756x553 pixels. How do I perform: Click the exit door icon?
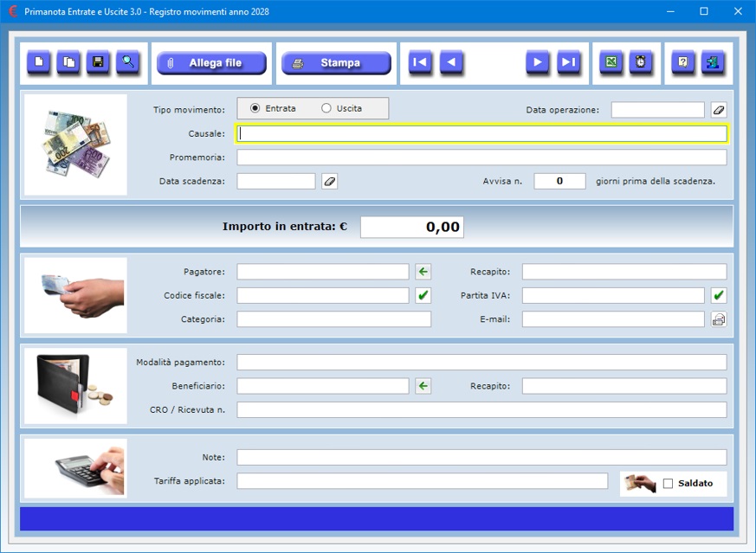(713, 62)
